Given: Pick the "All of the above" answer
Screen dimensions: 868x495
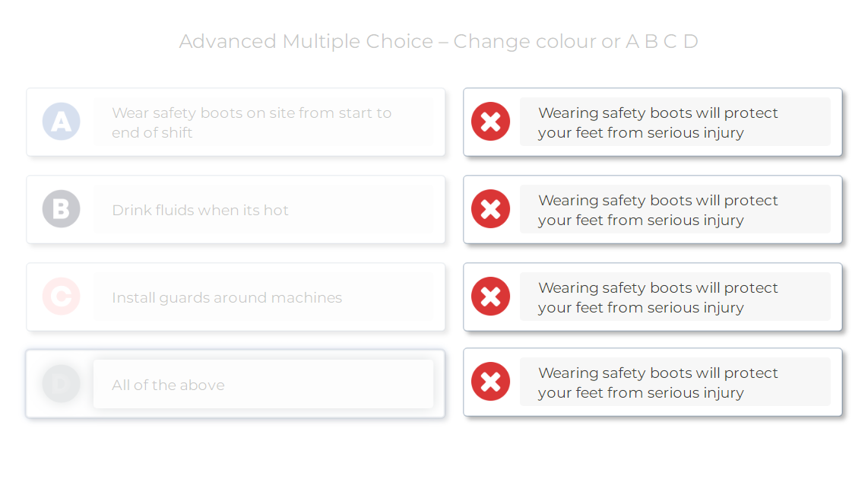Looking at the screenshot, I should click(x=168, y=386).
